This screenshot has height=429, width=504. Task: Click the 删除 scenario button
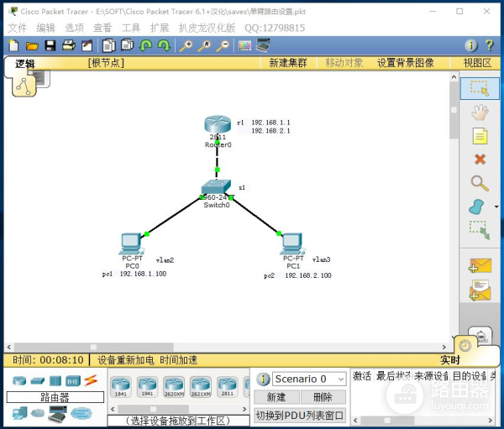click(323, 397)
